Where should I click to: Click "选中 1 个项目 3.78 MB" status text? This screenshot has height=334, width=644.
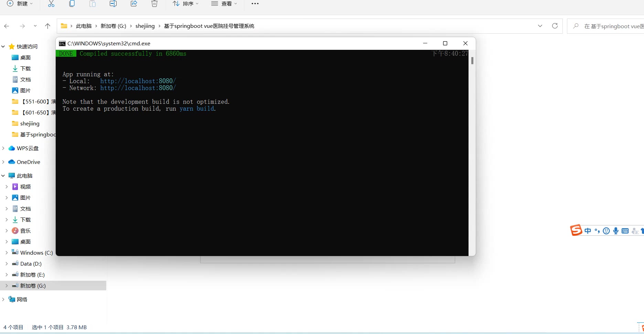tap(59, 327)
